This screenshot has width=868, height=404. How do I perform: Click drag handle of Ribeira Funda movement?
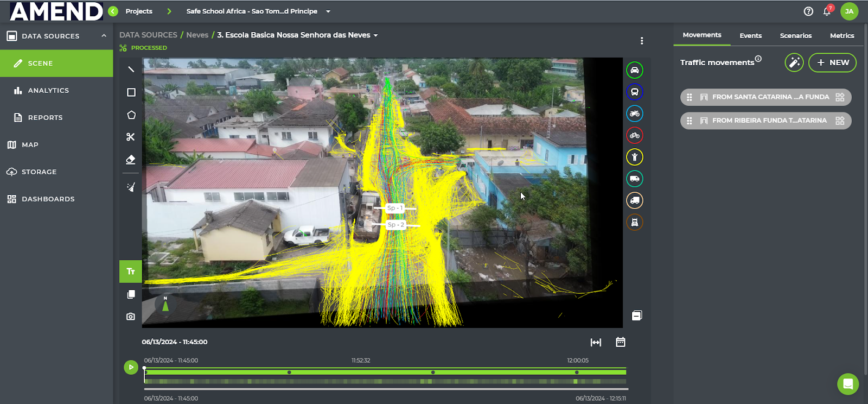[690, 121]
